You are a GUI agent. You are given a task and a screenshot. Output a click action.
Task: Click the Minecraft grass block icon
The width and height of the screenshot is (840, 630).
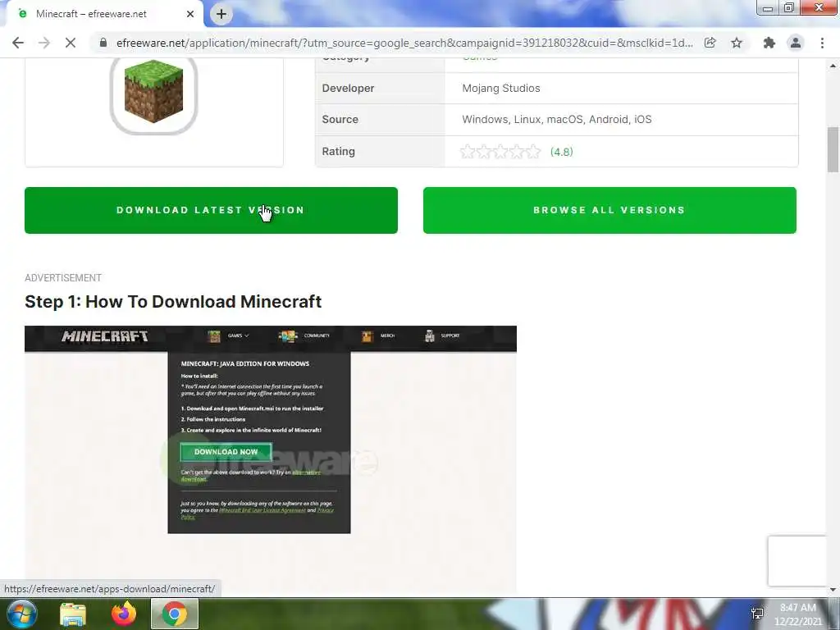coord(153,92)
